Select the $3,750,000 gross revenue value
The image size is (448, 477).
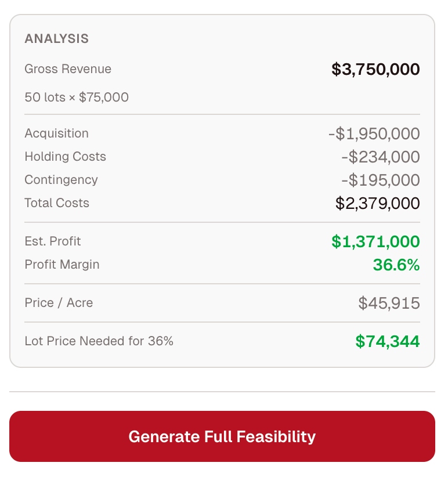tap(375, 70)
